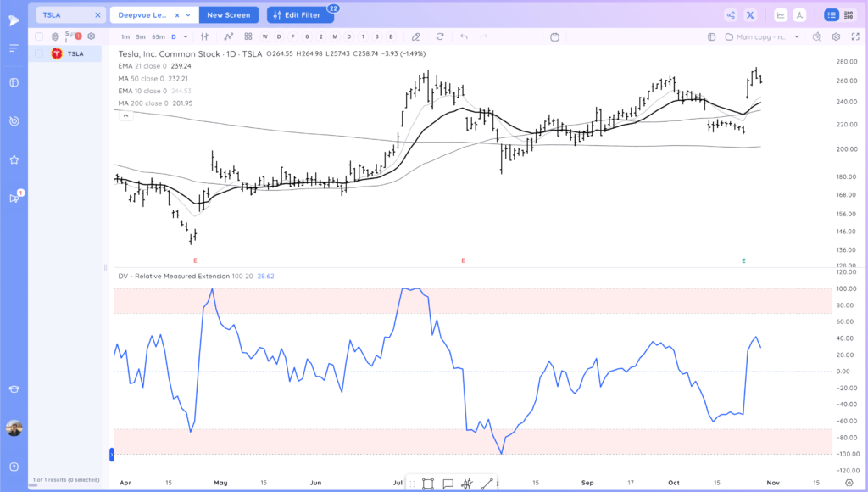Open the share icon in top bar
The image size is (868, 492).
731,15
